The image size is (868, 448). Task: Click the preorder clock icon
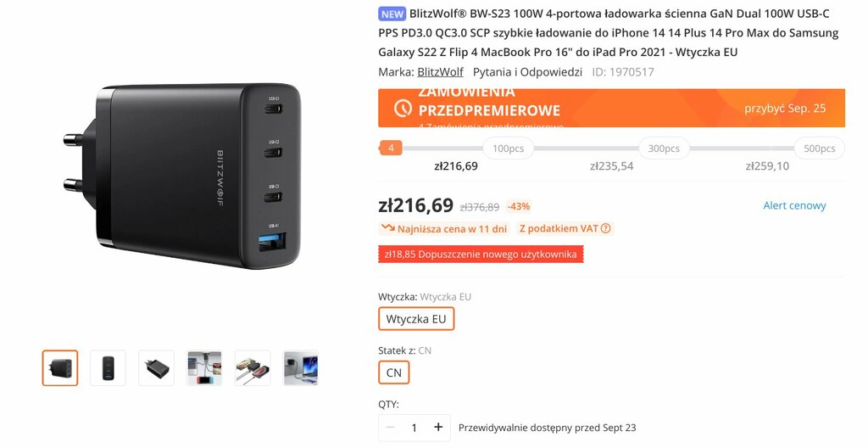pos(403,108)
